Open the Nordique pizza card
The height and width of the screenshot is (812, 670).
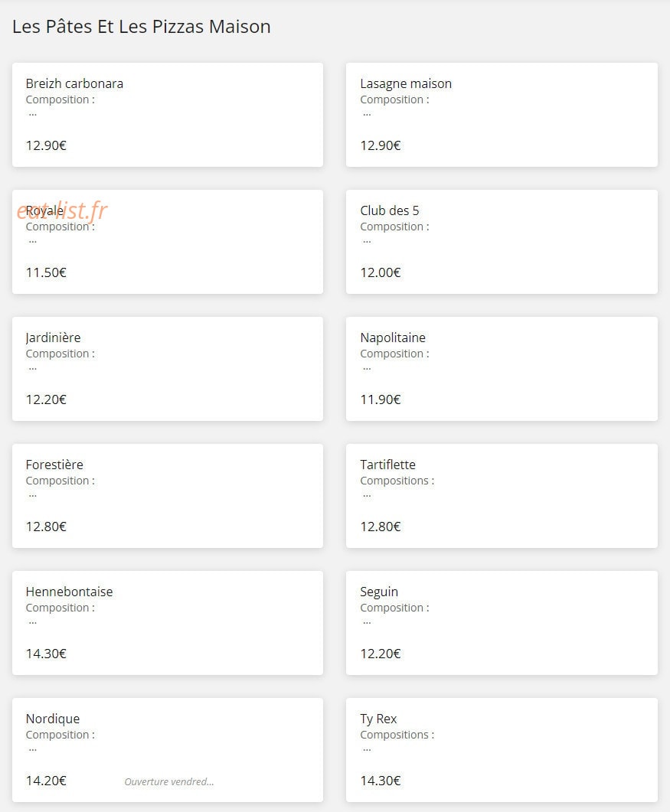168,750
